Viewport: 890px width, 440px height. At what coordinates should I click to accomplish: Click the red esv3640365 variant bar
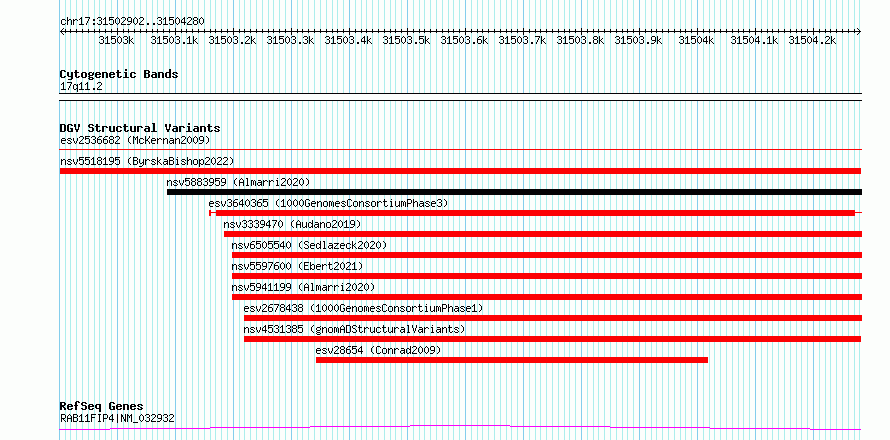(535, 213)
